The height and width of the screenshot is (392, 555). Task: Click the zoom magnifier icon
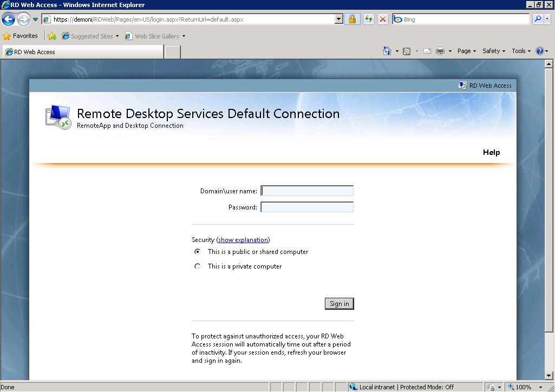click(x=511, y=387)
